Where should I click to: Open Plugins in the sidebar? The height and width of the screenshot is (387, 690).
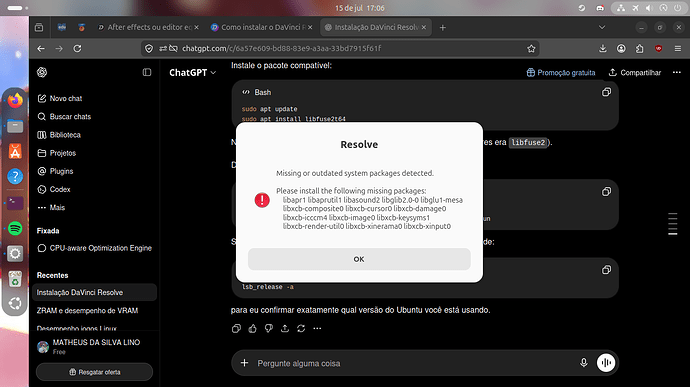[55, 171]
